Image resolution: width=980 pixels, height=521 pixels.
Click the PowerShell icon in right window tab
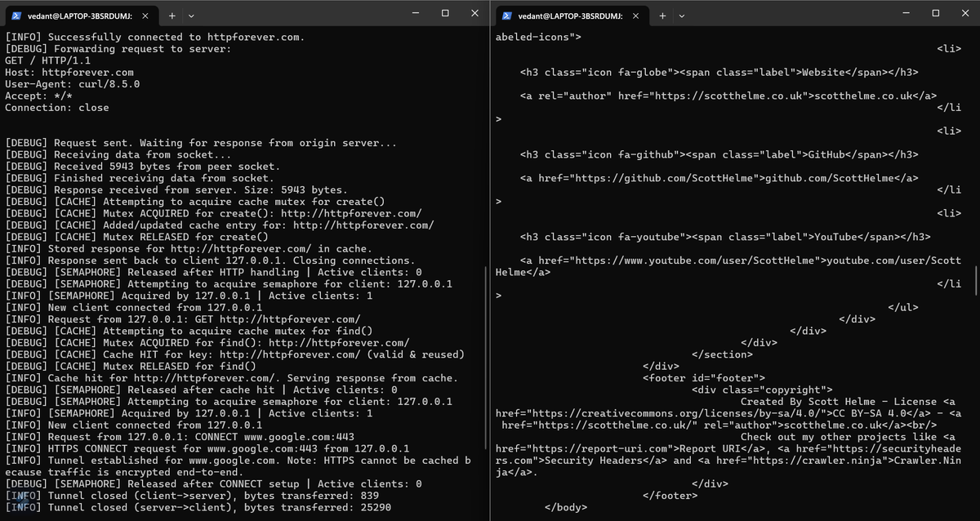point(507,15)
